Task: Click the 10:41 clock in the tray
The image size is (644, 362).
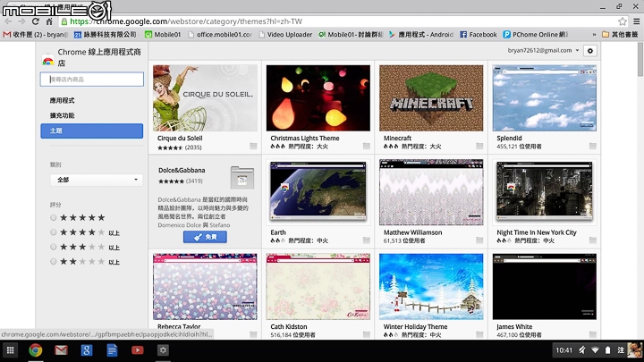Action: coord(563,350)
